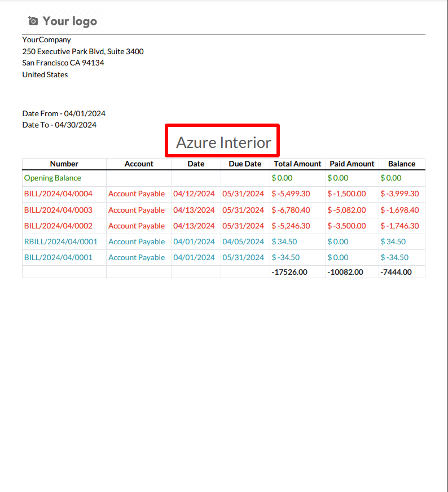
Task: Click balance $ 34.50 in RBILL row
Action: [x=393, y=241]
